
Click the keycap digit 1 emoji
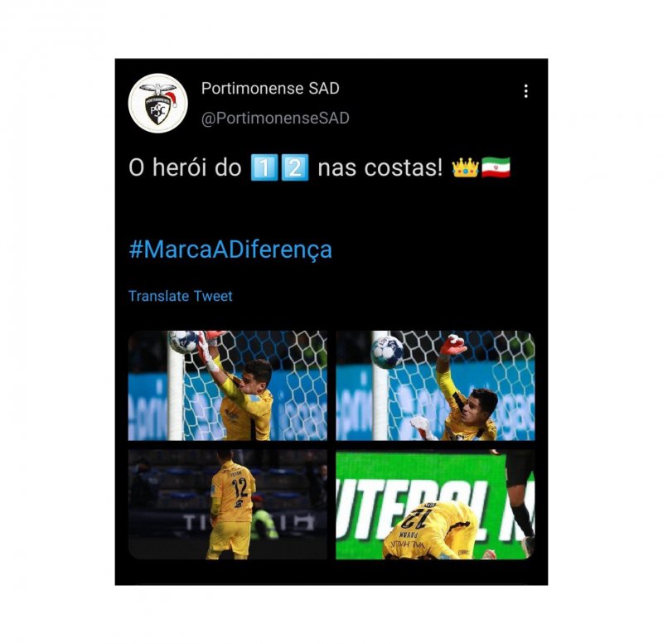pyautogui.click(x=264, y=167)
